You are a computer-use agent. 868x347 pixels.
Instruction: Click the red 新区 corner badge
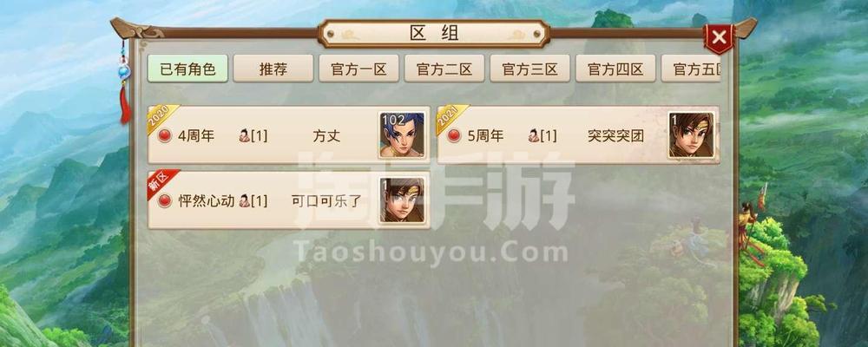(x=161, y=182)
